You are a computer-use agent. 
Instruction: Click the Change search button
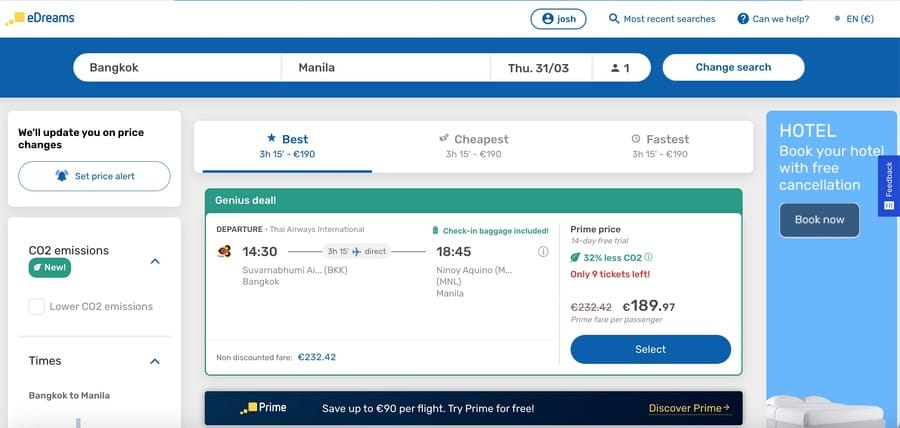pos(733,67)
